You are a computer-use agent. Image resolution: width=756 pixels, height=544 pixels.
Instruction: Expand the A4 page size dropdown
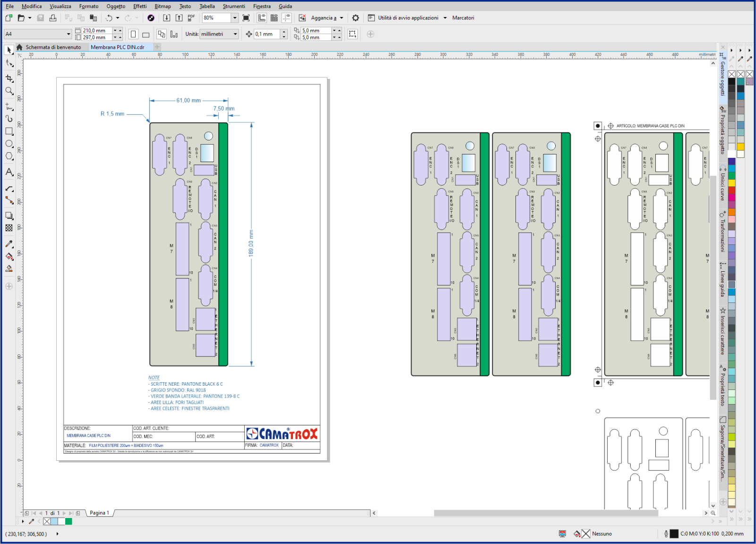(68, 34)
